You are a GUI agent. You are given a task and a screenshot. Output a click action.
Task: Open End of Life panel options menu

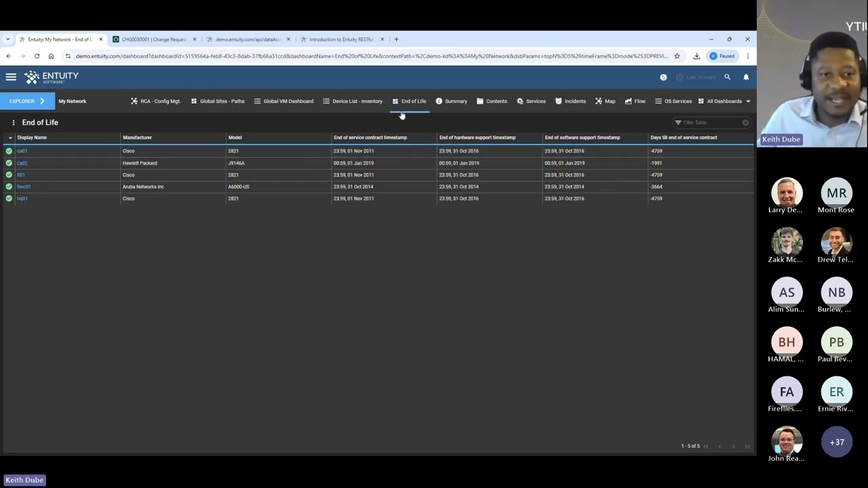pyautogui.click(x=13, y=123)
